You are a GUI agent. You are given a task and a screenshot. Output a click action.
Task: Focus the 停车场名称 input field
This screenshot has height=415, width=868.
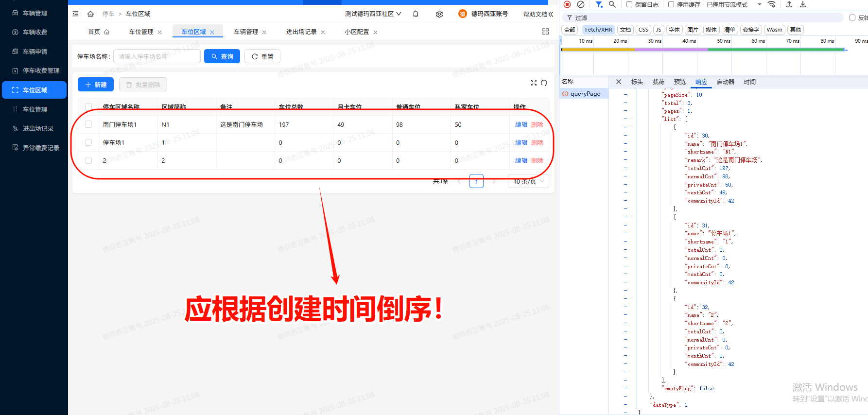click(x=157, y=56)
